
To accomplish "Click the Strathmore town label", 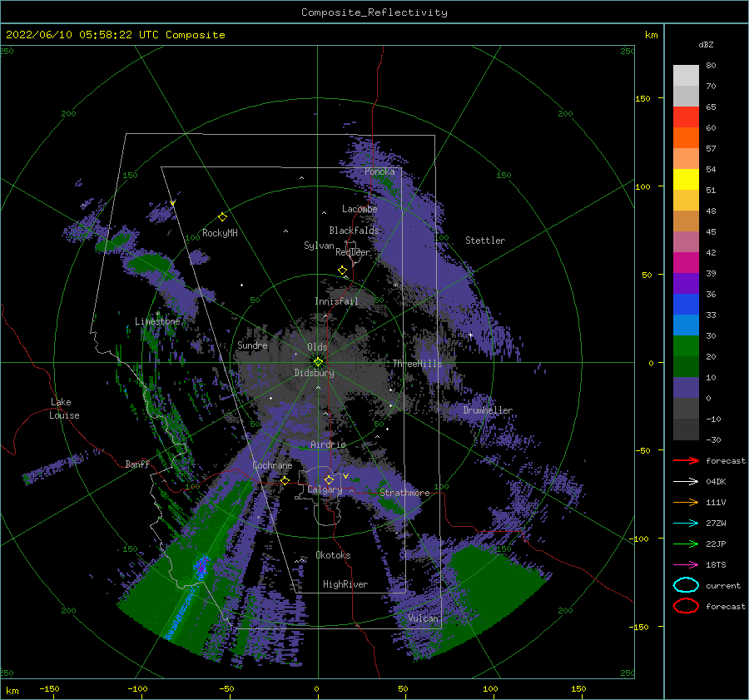I will (404, 493).
